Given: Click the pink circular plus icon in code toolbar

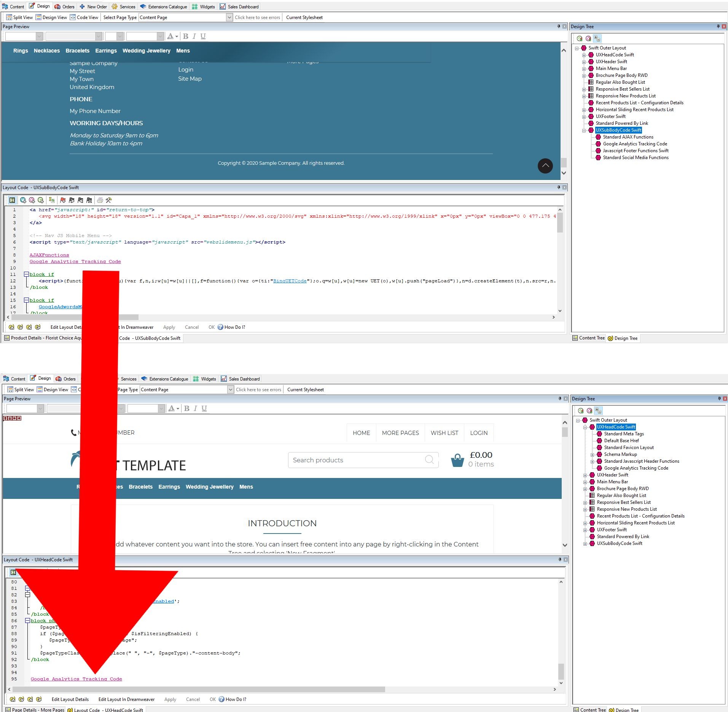Looking at the screenshot, I should point(32,200).
